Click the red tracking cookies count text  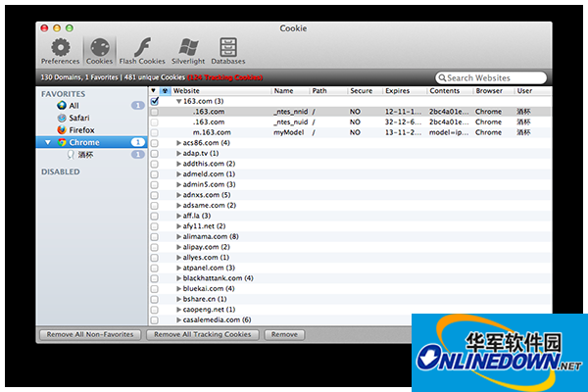(x=224, y=77)
